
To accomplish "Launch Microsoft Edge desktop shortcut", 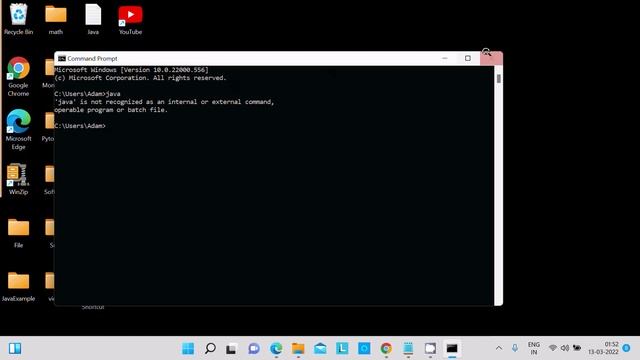I will tap(18, 129).
